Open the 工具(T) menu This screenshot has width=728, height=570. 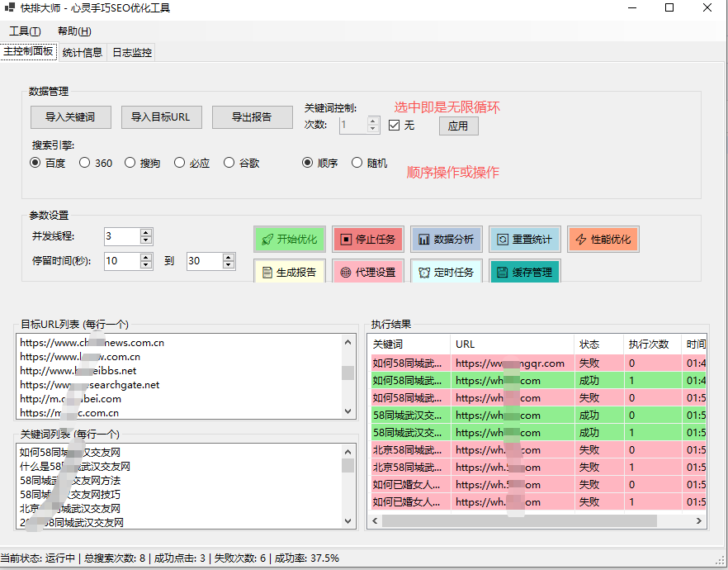tap(25, 31)
